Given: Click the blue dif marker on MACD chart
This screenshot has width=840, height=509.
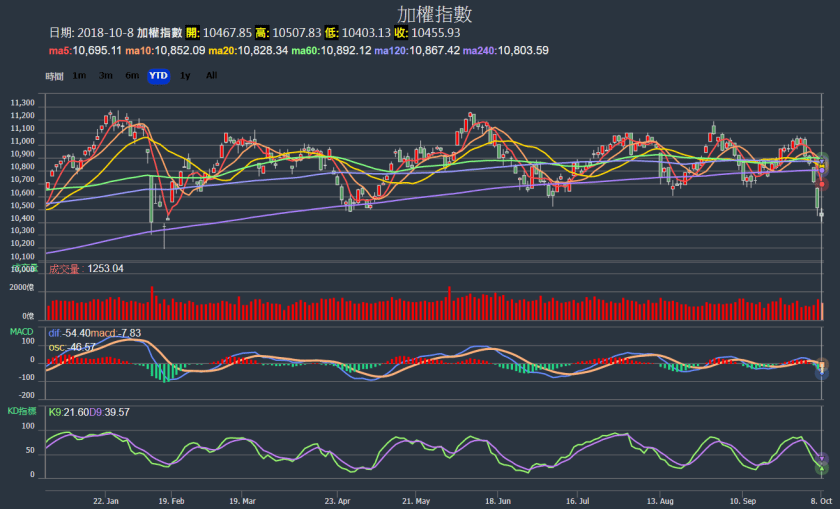Looking at the screenshot, I should 822,372.
